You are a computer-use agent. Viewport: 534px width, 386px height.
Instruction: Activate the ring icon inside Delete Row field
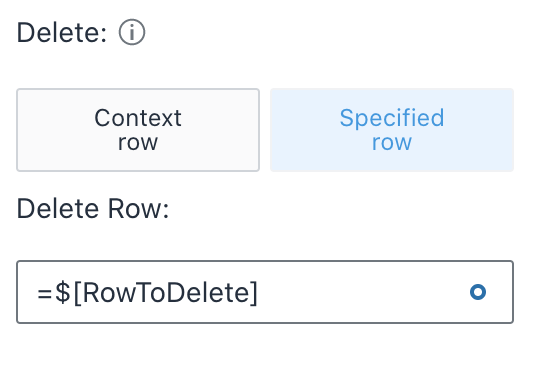(x=478, y=292)
